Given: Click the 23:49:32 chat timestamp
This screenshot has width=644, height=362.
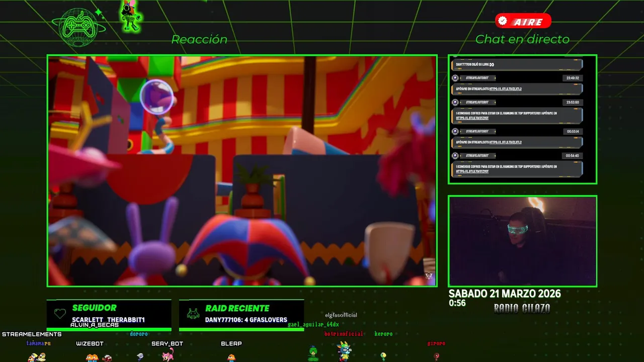Looking at the screenshot, I should point(572,78).
